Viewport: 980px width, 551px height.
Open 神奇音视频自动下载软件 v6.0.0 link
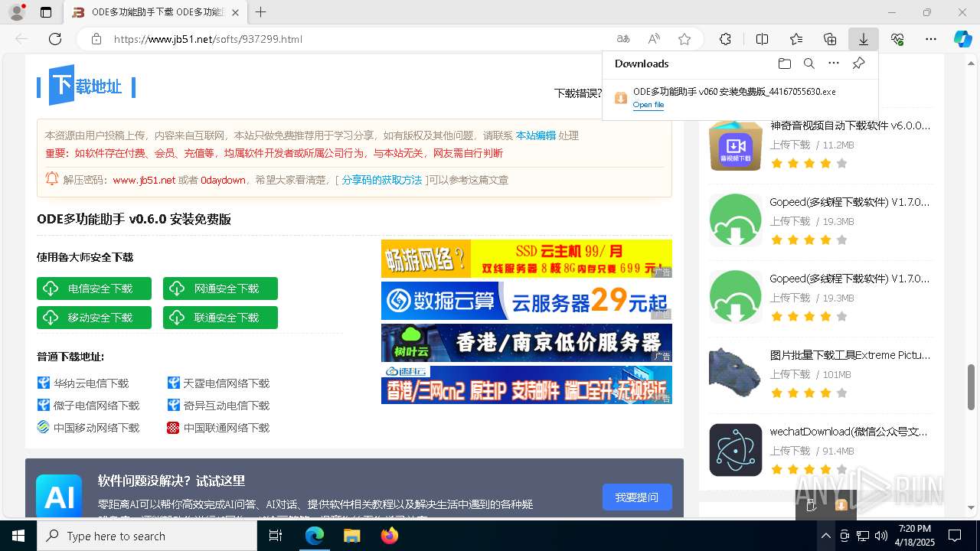[850, 126]
